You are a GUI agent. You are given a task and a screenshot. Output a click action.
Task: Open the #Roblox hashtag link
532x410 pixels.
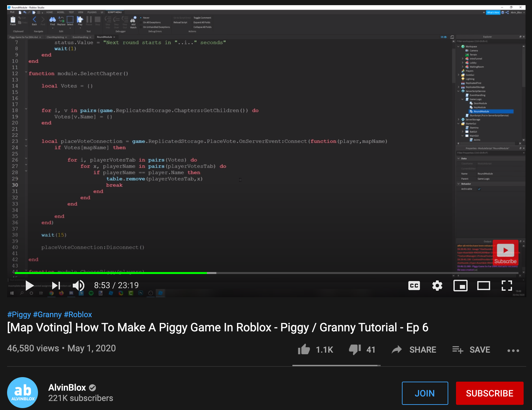coord(78,315)
